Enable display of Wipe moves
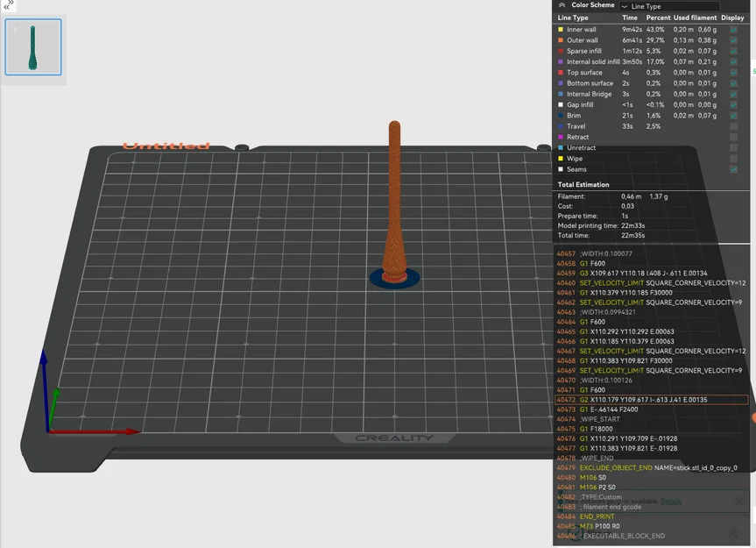This screenshot has width=756, height=548. pyautogui.click(x=733, y=159)
